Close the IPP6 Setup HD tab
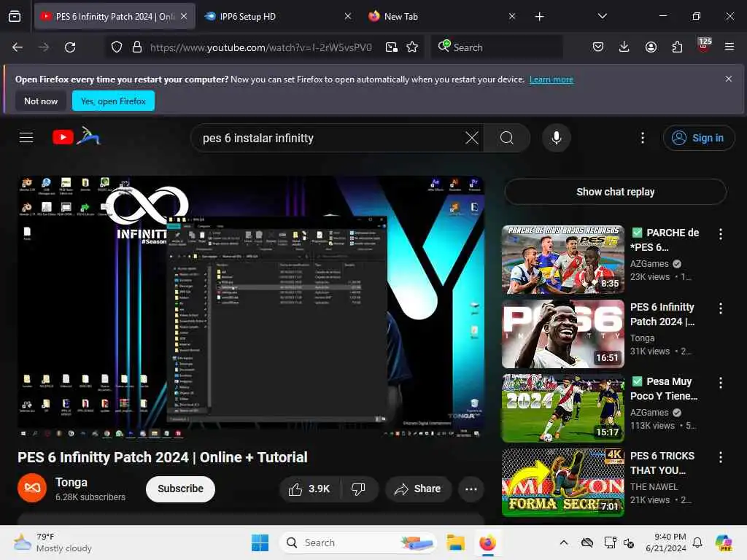 tap(348, 16)
